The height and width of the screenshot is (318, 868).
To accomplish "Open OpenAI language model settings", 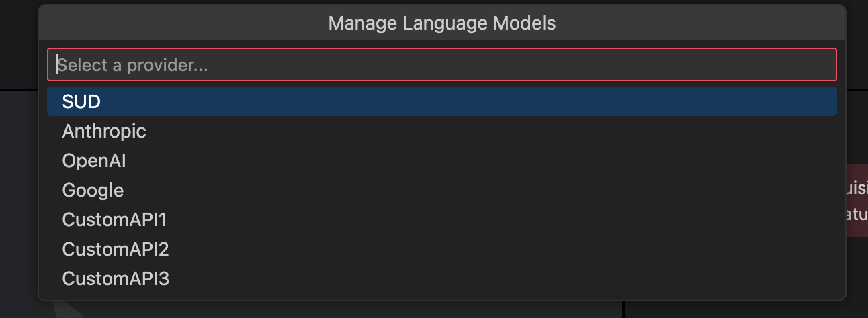I will [94, 161].
